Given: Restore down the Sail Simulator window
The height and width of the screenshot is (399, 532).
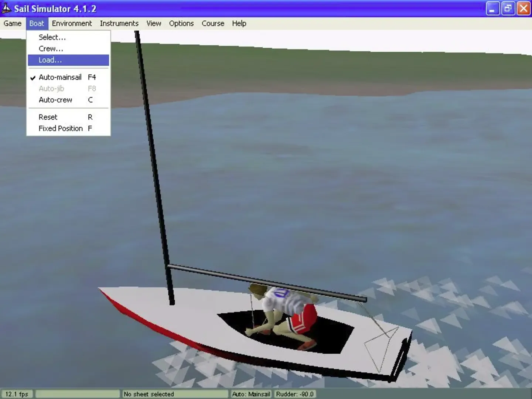Looking at the screenshot, I should (x=508, y=8).
